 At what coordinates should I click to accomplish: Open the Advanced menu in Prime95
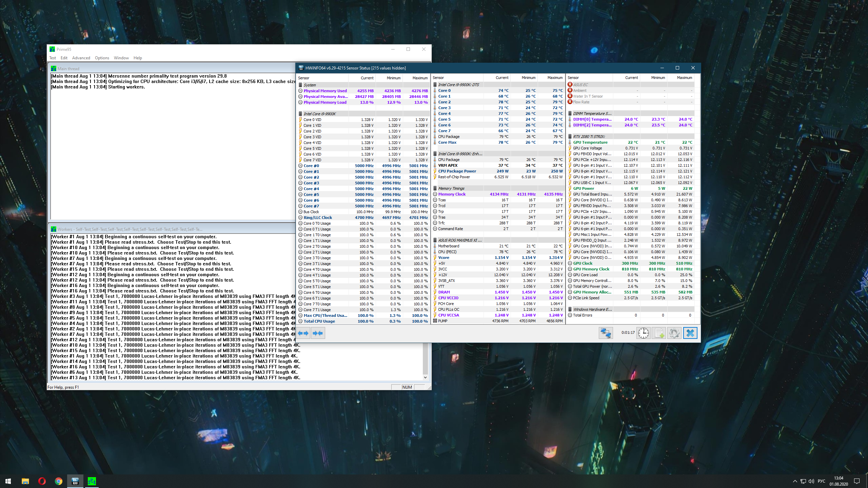pyautogui.click(x=81, y=58)
